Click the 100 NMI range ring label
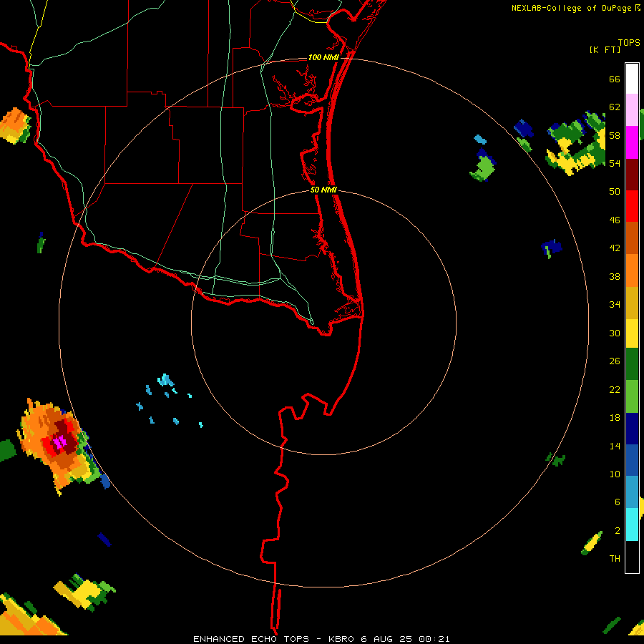 point(323,57)
